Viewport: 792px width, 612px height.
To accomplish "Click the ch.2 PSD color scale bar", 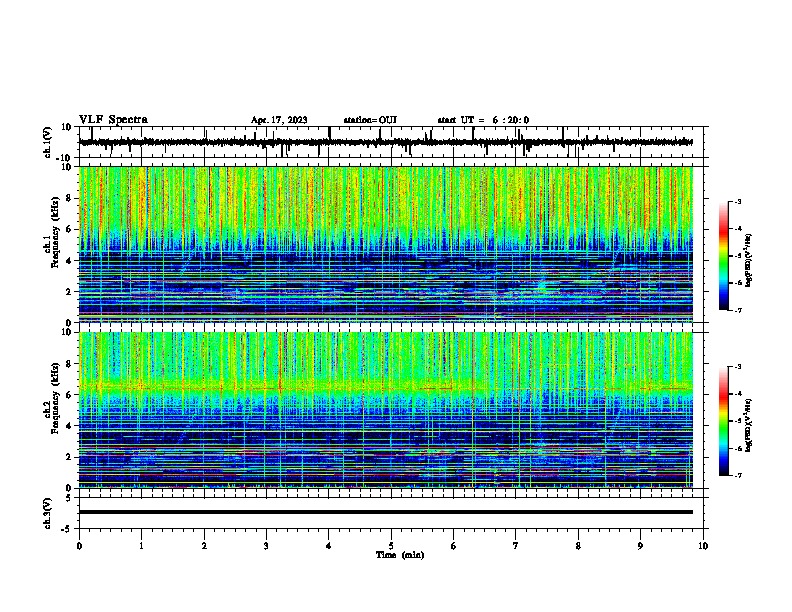I will [x=723, y=421].
